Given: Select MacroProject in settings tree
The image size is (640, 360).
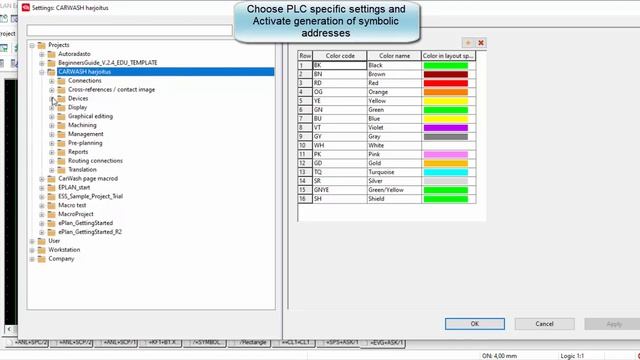Looking at the screenshot, I should click(76, 214).
